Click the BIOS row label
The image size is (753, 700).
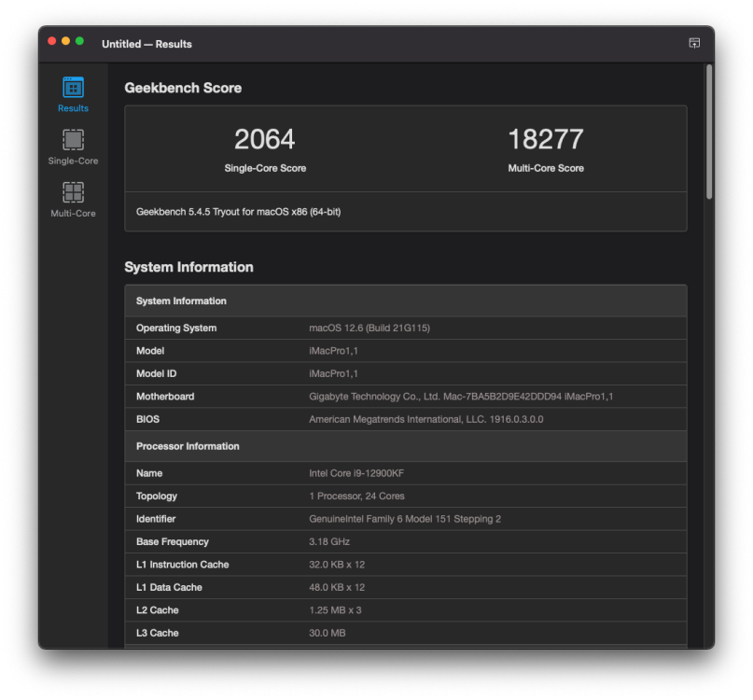tap(147, 419)
